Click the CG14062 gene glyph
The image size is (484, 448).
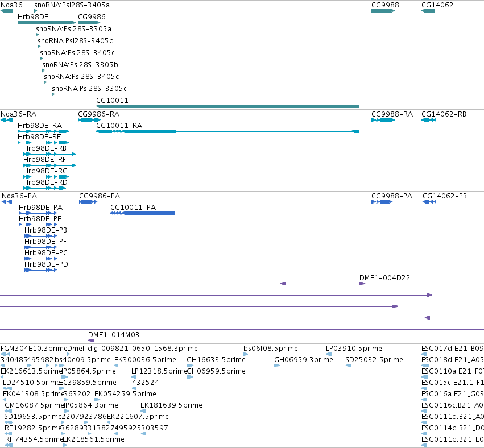pyautogui.click(x=428, y=11)
